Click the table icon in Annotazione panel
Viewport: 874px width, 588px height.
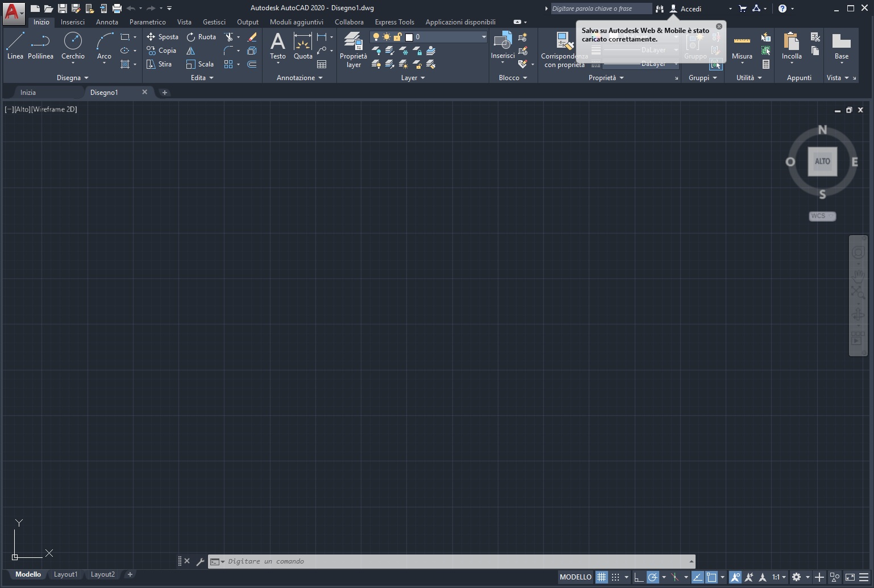(x=322, y=64)
